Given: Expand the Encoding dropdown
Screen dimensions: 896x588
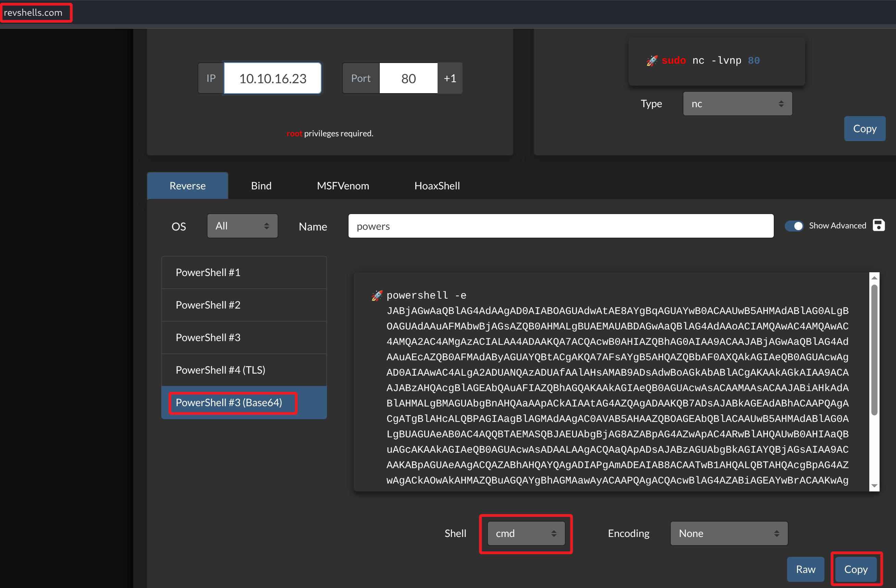Looking at the screenshot, I should click(729, 533).
